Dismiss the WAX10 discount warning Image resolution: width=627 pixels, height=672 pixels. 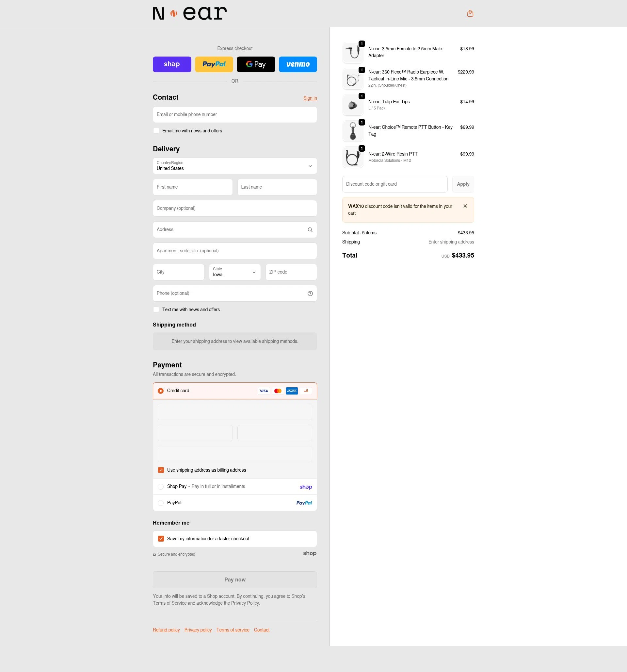pos(465,206)
